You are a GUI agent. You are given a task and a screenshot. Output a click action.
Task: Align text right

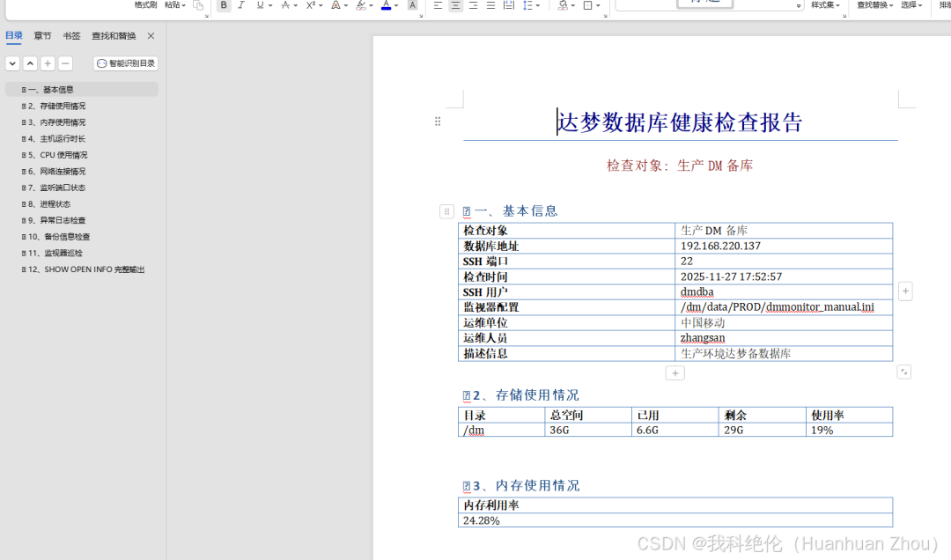click(473, 5)
